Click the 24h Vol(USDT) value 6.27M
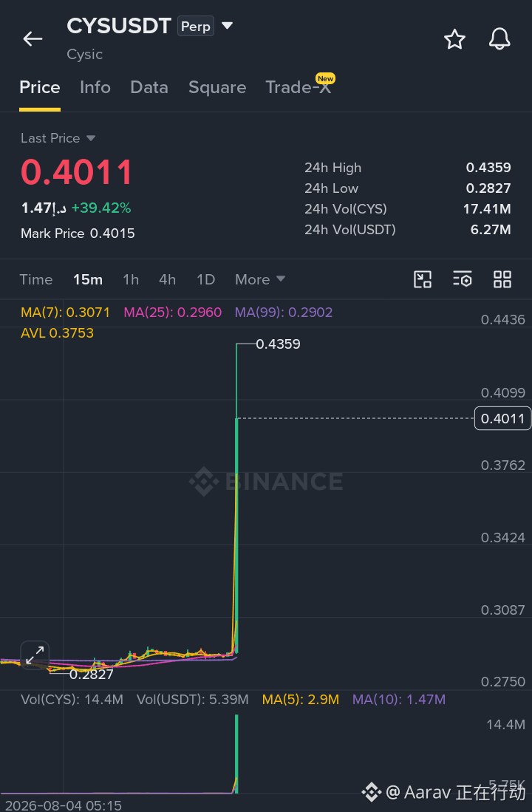The width and height of the screenshot is (532, 812). pyautogui.click(x=491, y=230)
